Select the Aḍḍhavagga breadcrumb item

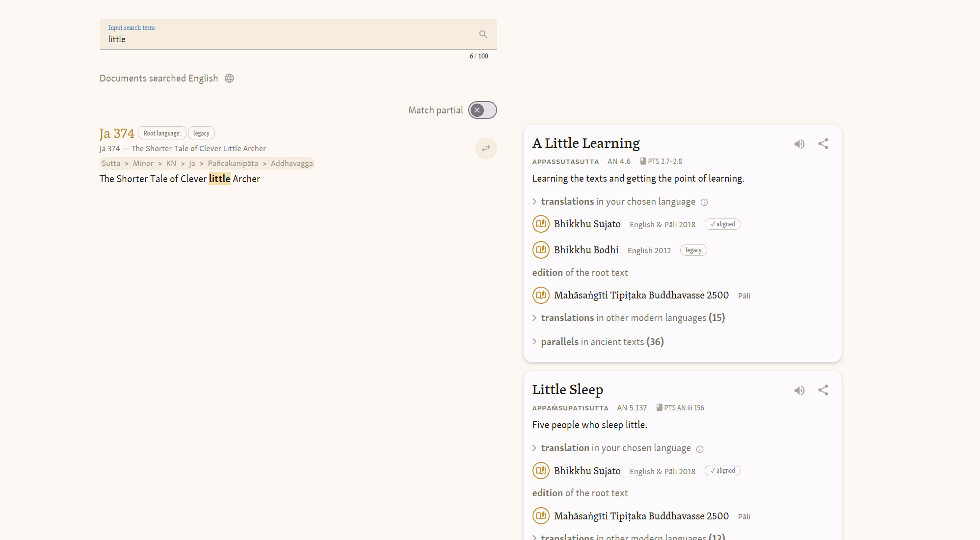click(x=291, y=163)
